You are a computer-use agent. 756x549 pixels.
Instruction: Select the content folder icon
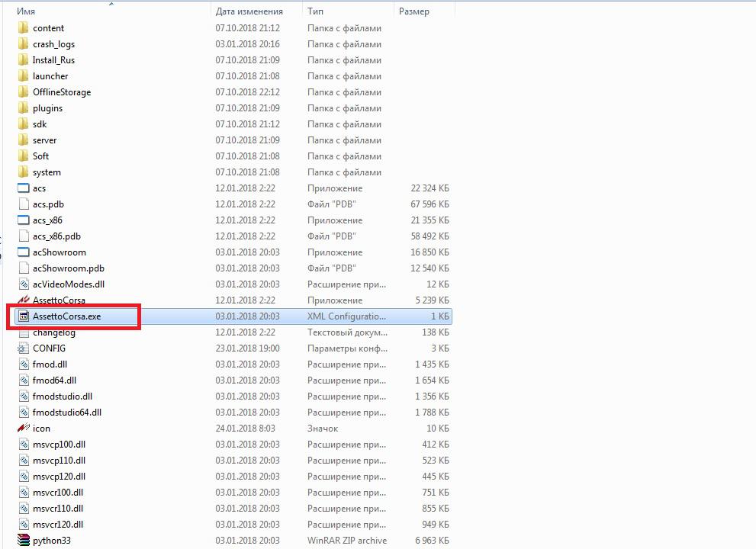[23, 28]
